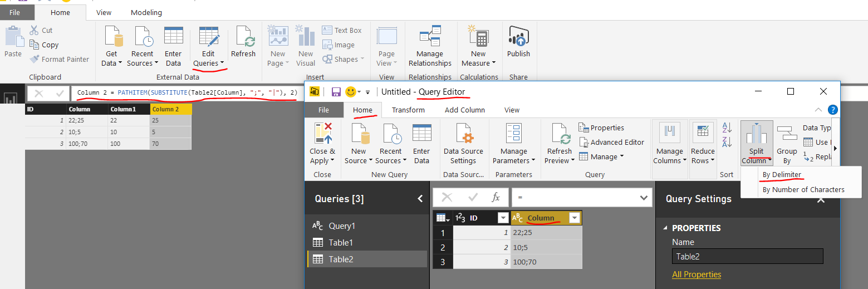The width and height of the screenshot is (868, 289).
Task: Open the Modeling tab in main window
Action: click(x=146, y=12)
